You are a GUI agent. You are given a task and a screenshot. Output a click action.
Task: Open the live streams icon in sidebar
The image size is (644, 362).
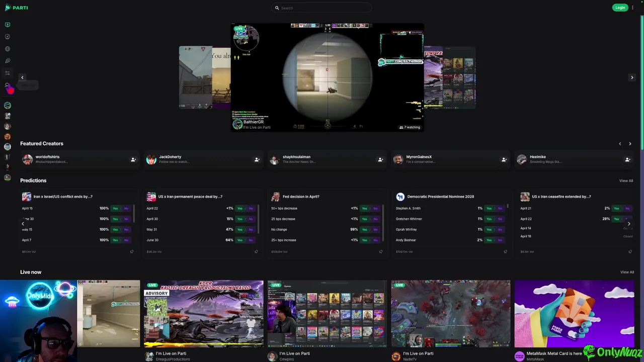click(x=8, y=25)
